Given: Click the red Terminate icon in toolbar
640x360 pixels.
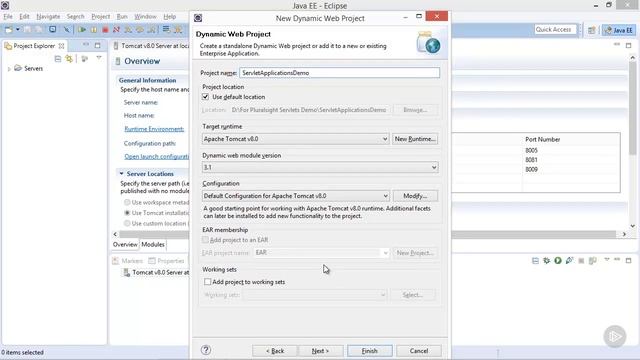Looking at the screenshot, I should click(x=105, y=30).
